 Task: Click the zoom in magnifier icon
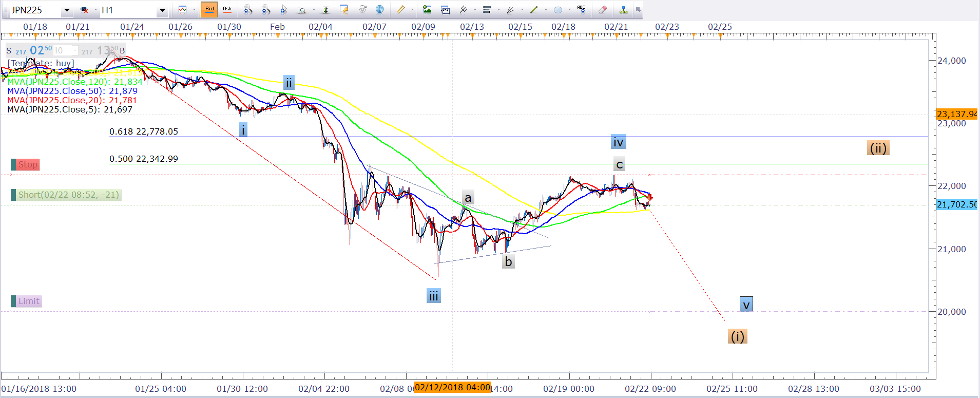248,9
